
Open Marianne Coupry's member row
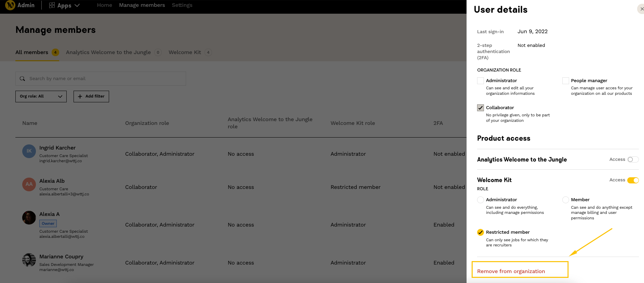point(241,263)
